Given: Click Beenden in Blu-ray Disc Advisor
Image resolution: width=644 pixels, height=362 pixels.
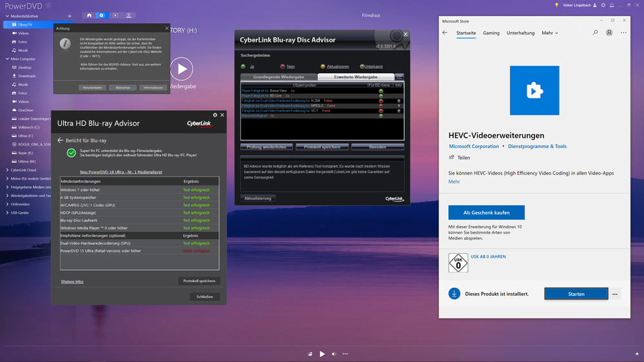Looking at the screenshot, I should (378, 147).
